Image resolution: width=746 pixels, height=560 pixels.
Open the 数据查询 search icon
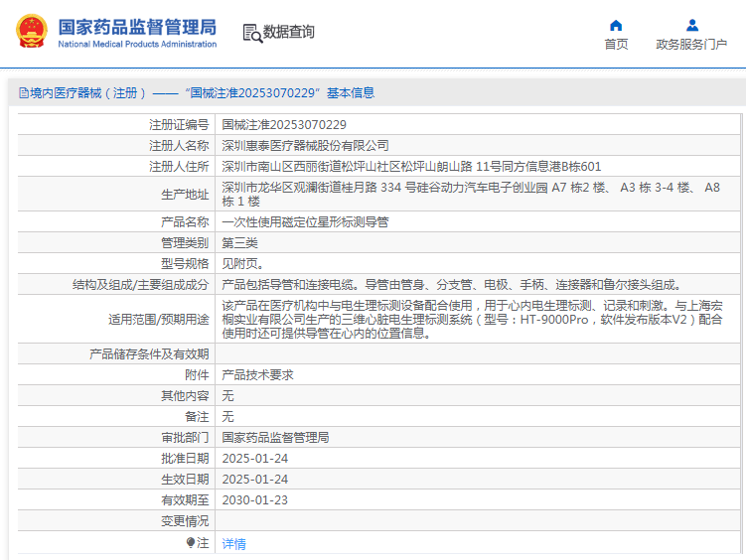point(252,33)
